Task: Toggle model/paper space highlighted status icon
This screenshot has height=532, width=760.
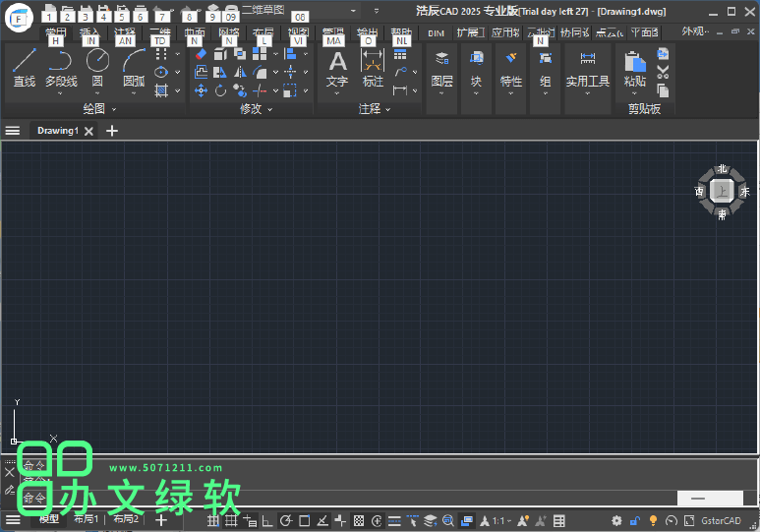Action: tap(467, 521)
